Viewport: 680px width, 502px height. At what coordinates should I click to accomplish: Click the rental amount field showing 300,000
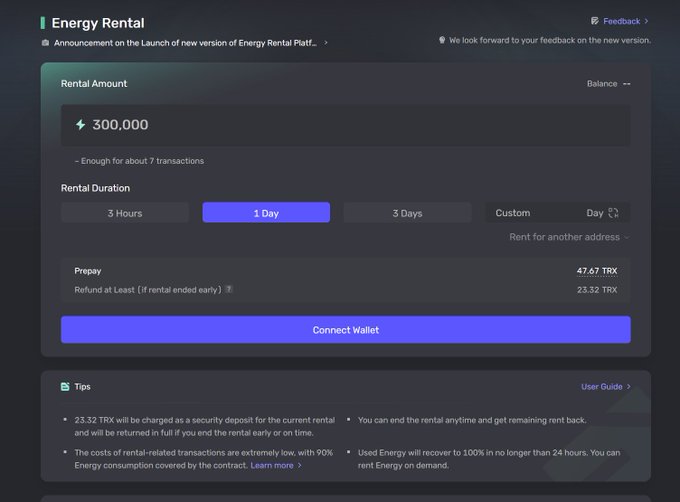pos(346,125)
